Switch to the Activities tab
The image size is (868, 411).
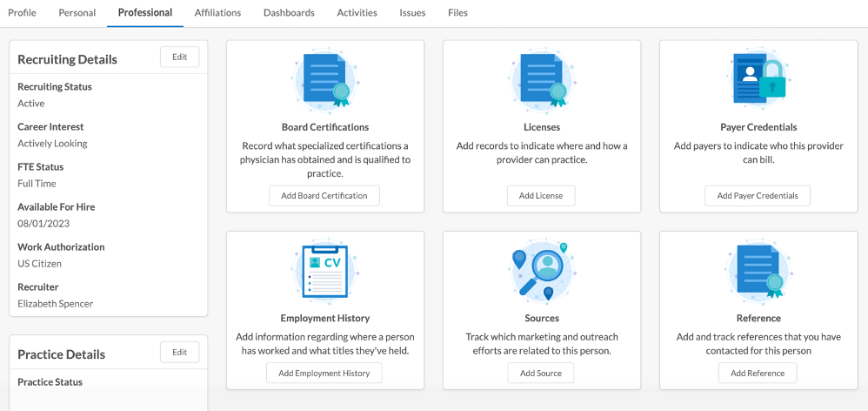click(357, 12)
